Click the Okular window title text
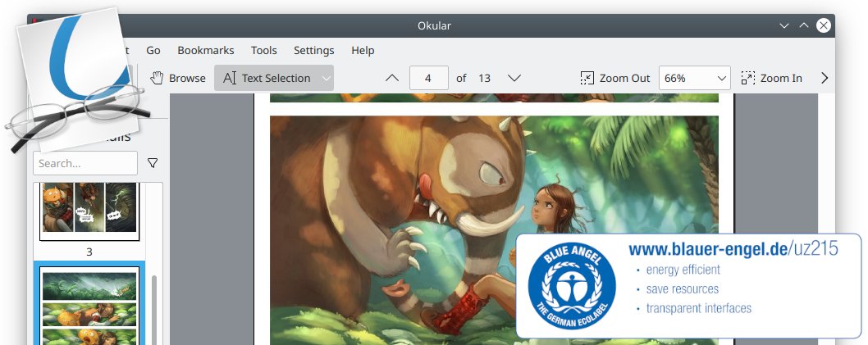Viewport: 868px width, 345px height. pyautogui.click(x=434, y=25)
